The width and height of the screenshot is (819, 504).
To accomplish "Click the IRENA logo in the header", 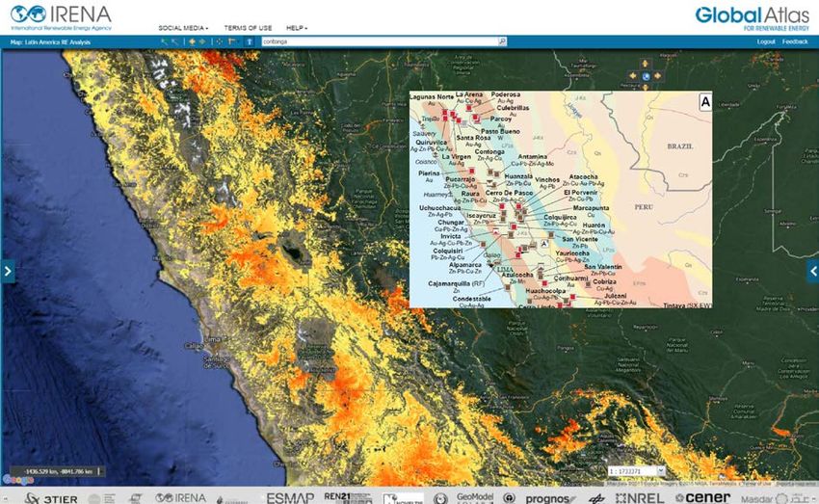I will (x=61, y=17).
